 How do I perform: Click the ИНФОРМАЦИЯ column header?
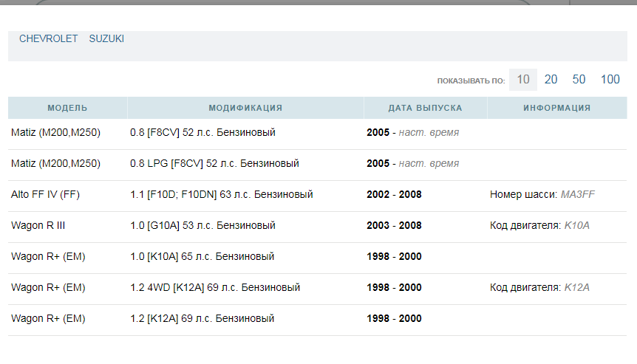[556, 108]
